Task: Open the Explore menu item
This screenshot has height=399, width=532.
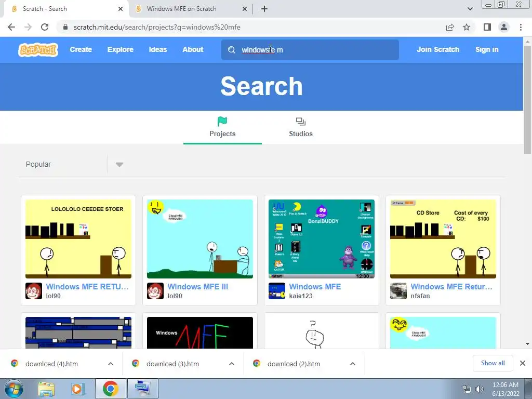Action: 121,49
